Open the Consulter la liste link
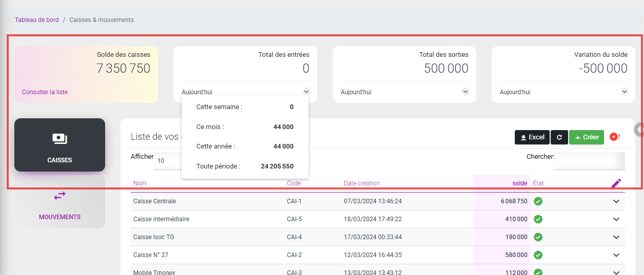Viewport: 644px width, 275px height. click(x=45, y=92)
